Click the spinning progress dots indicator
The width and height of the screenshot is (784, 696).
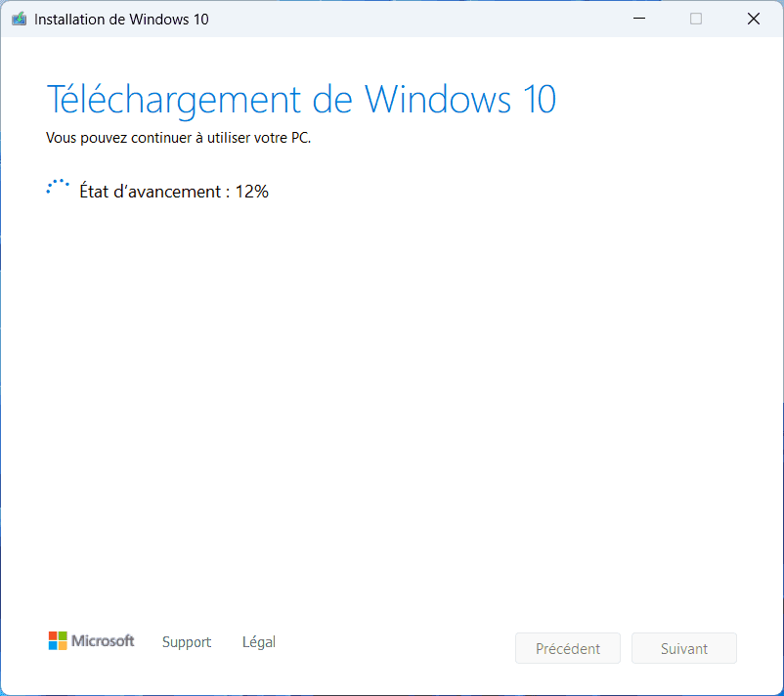(x=58, y=187)
